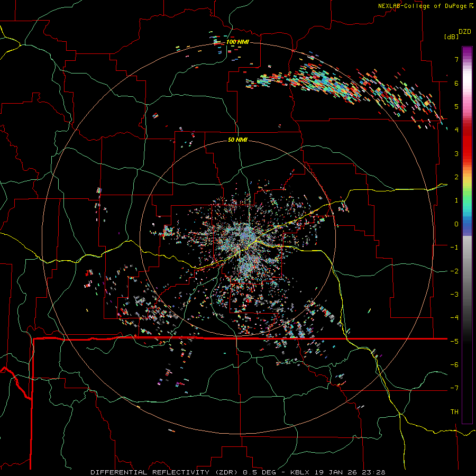Click the 3 tick on color scale
This screenshot has height=476, width=476.
pos(456,153)
